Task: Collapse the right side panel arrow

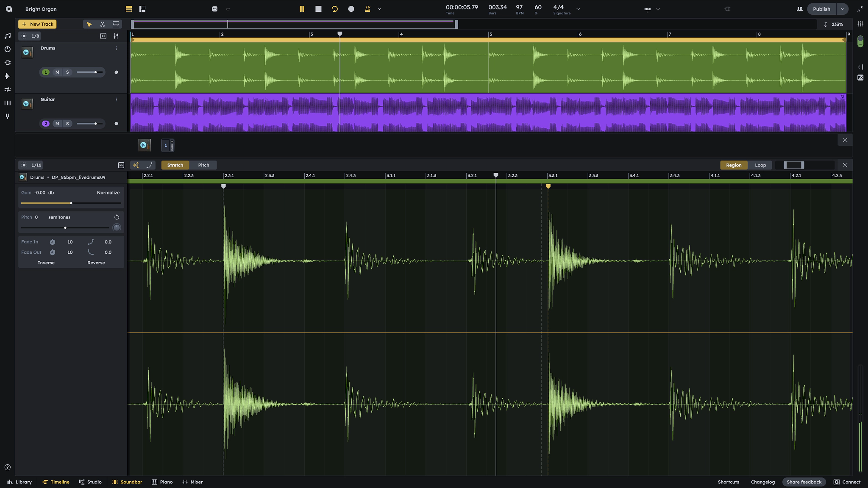Action: 860,67
